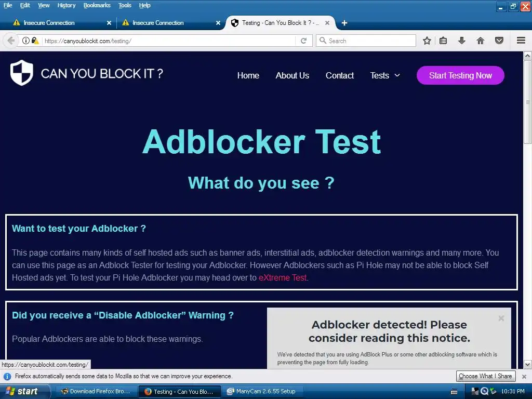Click the What do you see ? subheading
This screenshot has height=399, width=532.
(x=261, y=183)
